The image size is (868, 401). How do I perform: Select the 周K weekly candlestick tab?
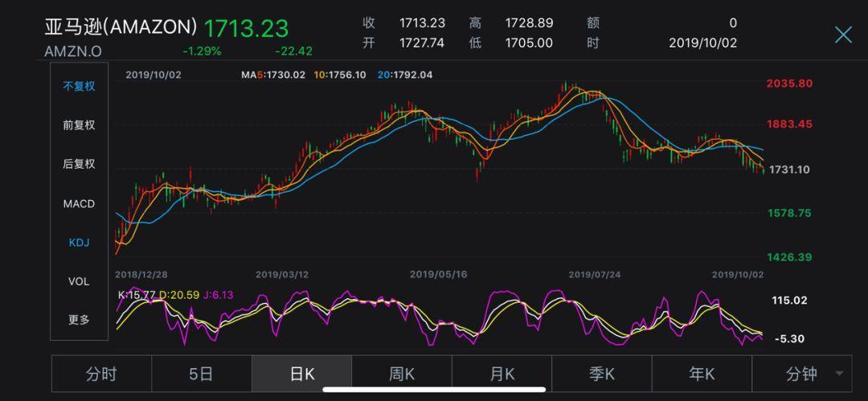pos(401,374)
